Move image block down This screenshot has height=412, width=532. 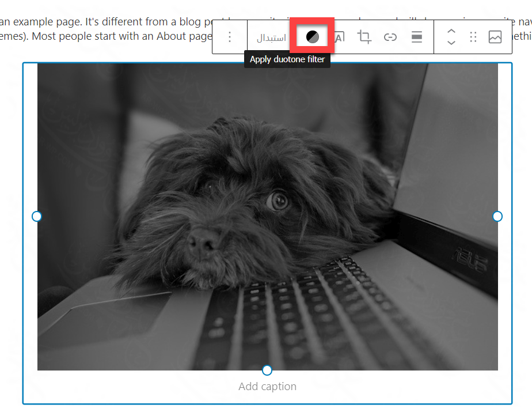coord(451,43)
